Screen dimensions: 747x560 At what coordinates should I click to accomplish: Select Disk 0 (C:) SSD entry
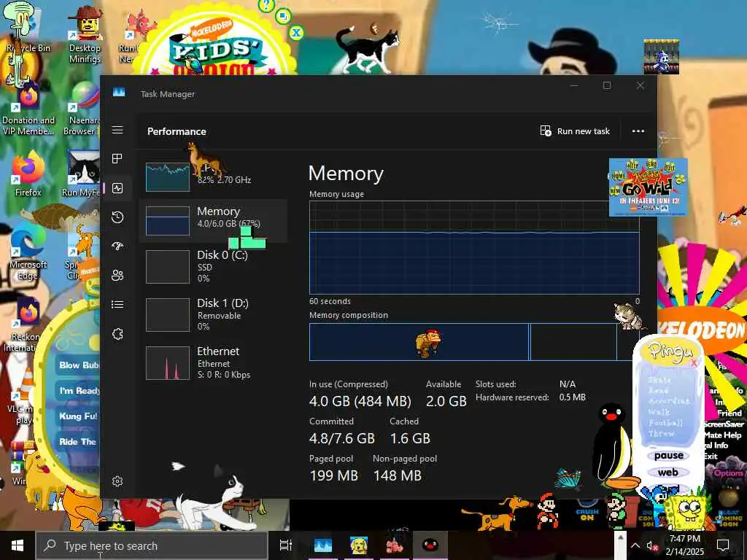click(213, 267)
